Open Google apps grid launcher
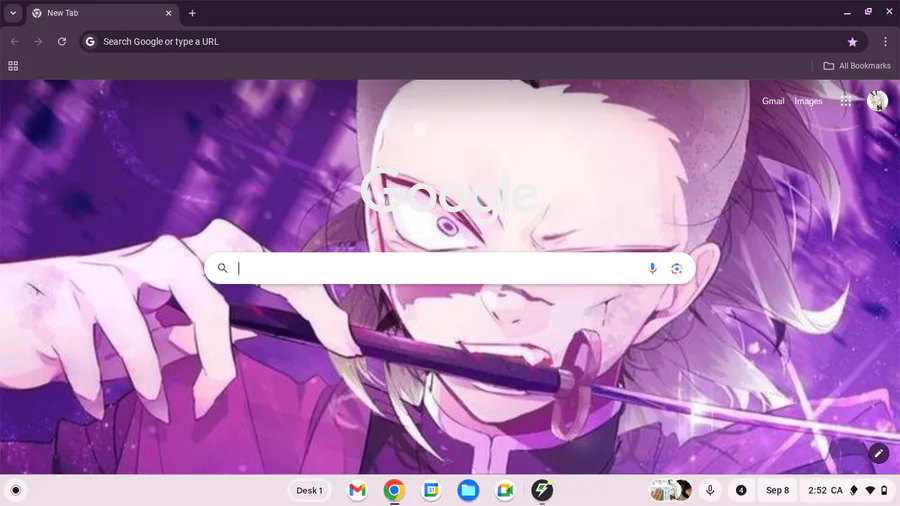900x506 pixels. point(845,101)
